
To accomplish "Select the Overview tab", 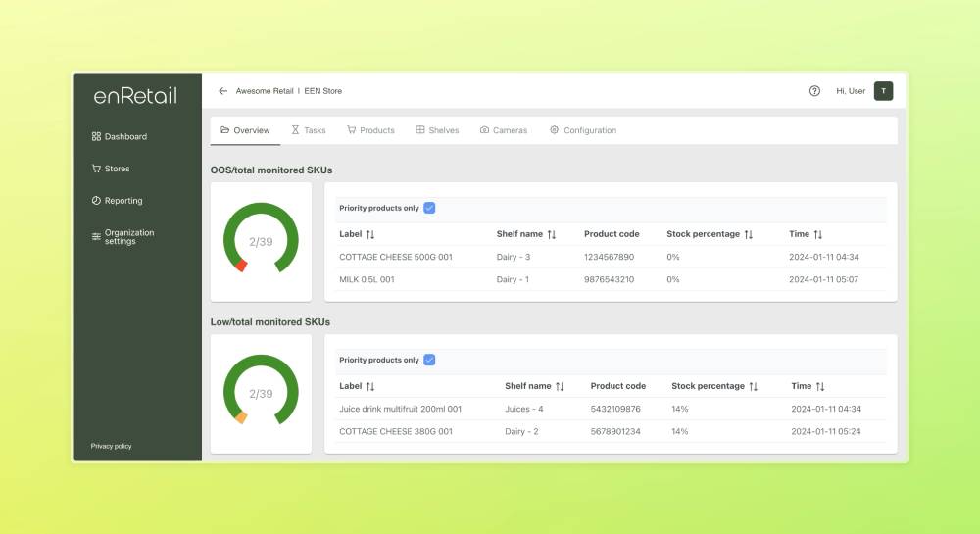I will pos(245,130).
